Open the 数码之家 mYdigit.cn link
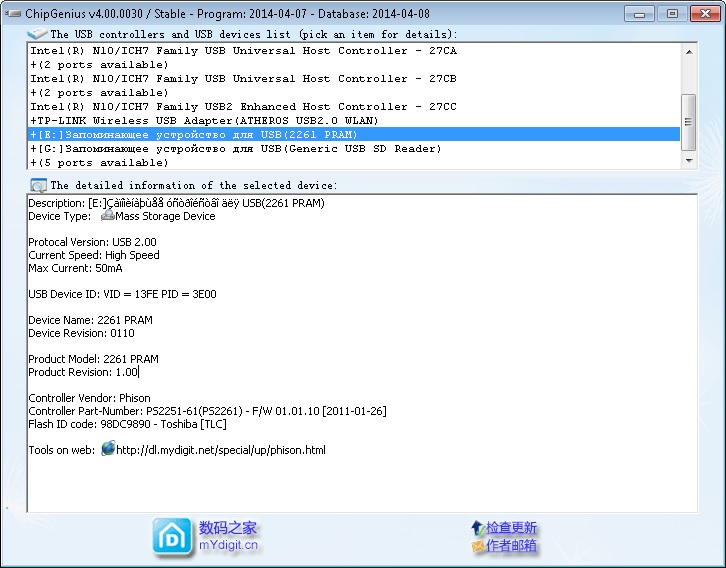This screenshot has width=726, height=568. 228,536
